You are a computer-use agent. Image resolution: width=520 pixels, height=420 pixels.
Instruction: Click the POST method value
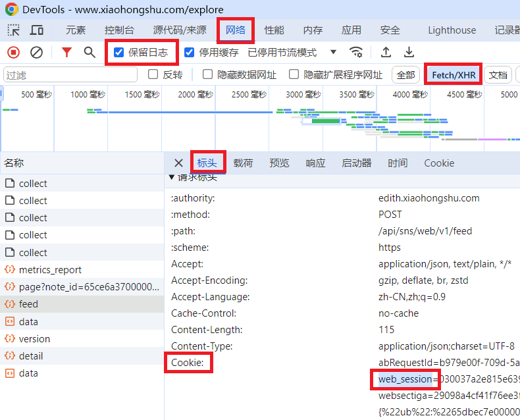(x=390, y=215)
